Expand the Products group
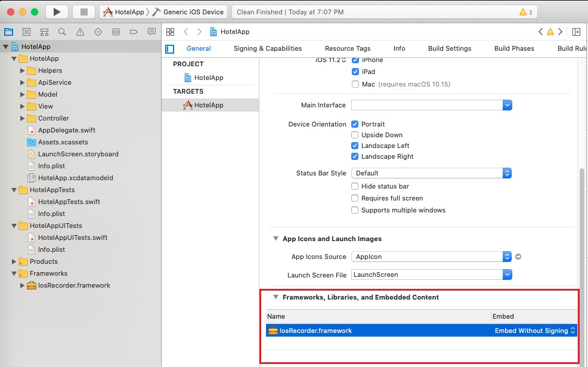Viewport: 588px width, 367px height. click(x=14, y=261)
